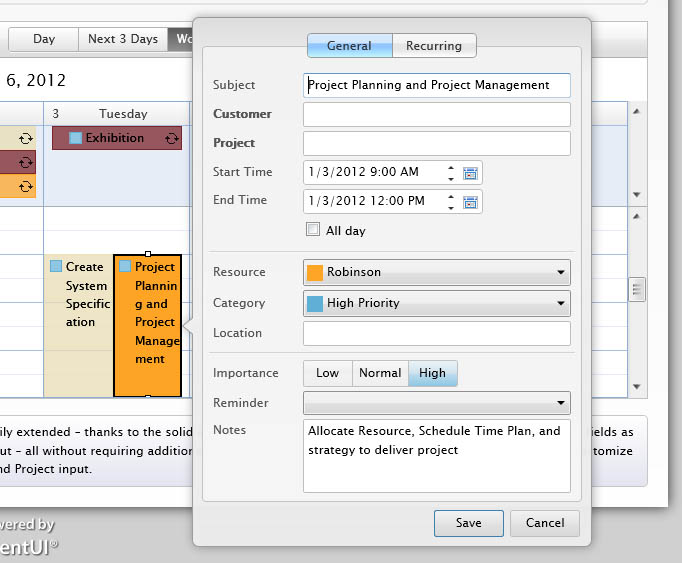Set Importance to Normal
Image resolution: width=682 pixels, height=563 pixels.
coord(380,373)
